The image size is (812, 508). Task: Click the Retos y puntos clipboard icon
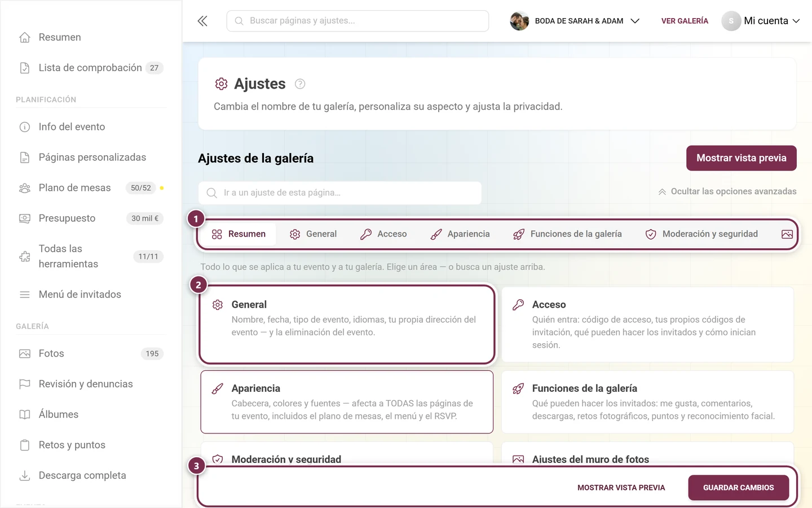[25, 445]
